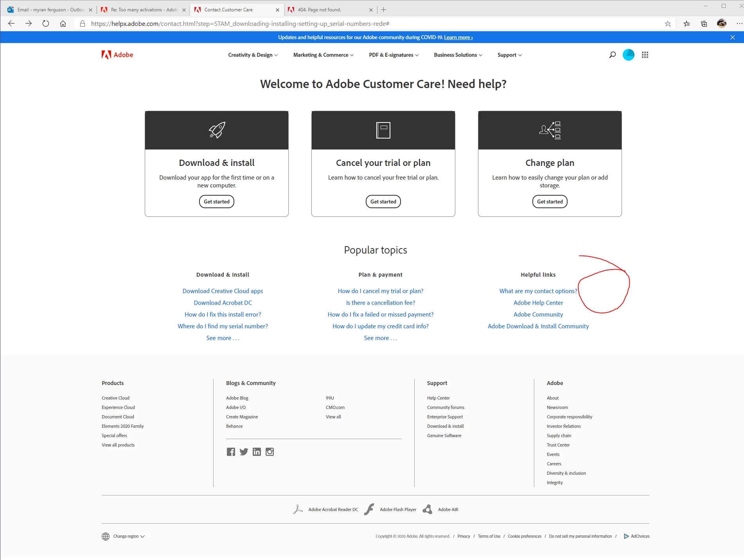The image size is (744, 560).
Task: Open footer Creative Cloud product link
Action: pos(115,398)
